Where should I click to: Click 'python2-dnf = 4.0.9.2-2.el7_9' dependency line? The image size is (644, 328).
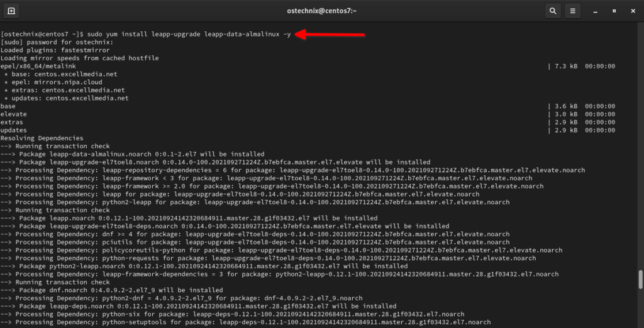(x=181, y=298)
